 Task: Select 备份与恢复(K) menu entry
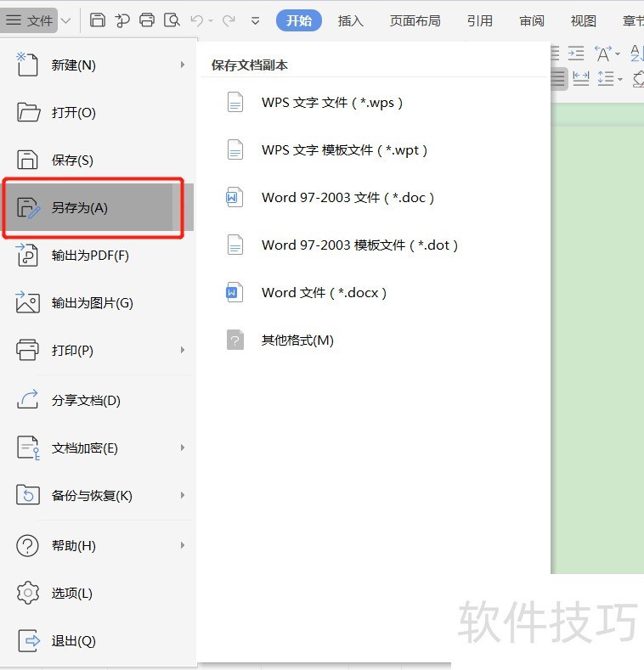point(99,495)
